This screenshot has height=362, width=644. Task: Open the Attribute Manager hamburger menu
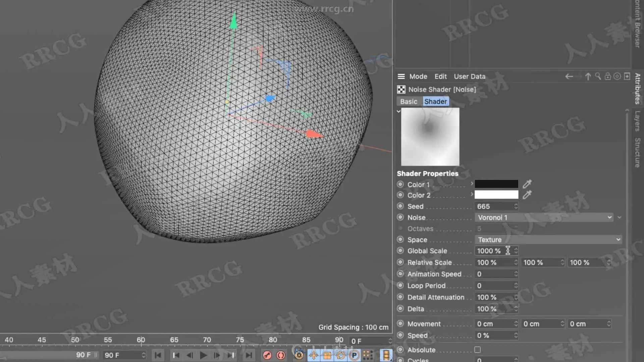click(401, 76)
